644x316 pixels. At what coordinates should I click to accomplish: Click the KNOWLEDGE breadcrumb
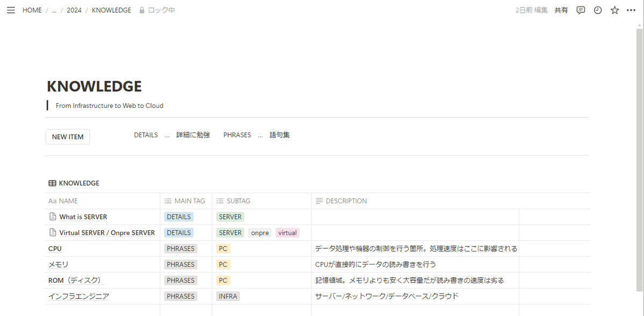coord(112,10)
